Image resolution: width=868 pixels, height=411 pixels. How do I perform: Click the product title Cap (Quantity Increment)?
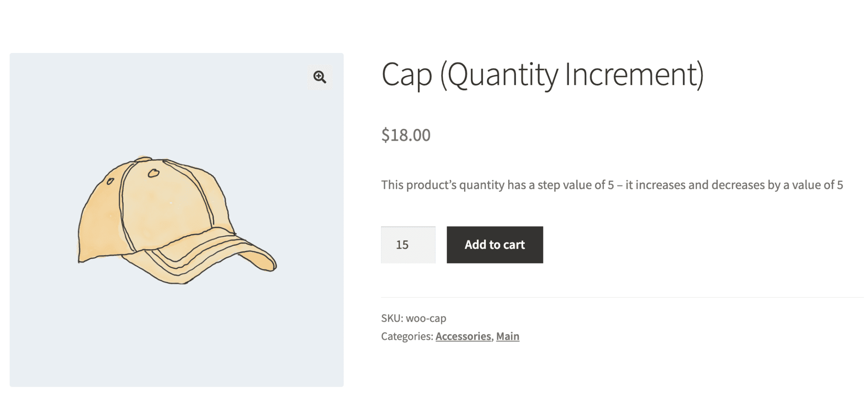click(x=544, y=75)
